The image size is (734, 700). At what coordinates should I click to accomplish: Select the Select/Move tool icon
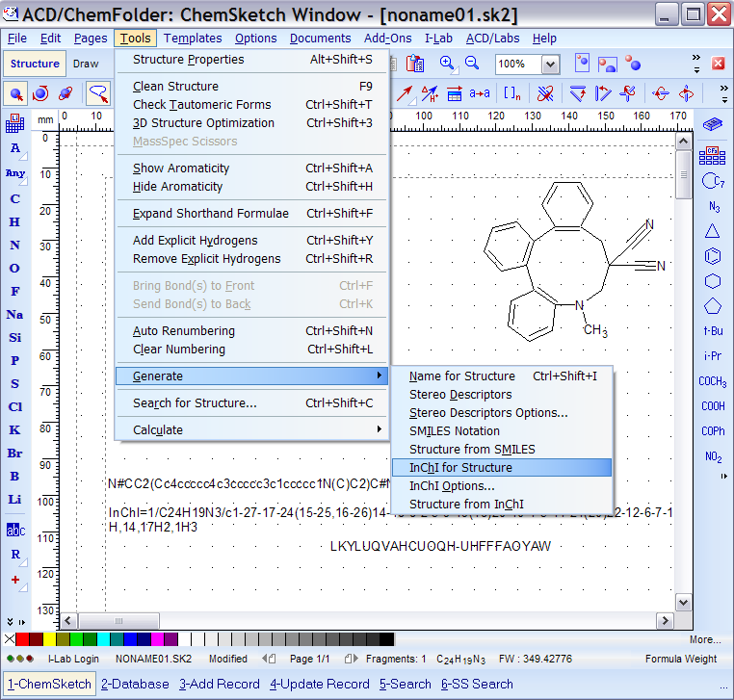click(15, 94)
